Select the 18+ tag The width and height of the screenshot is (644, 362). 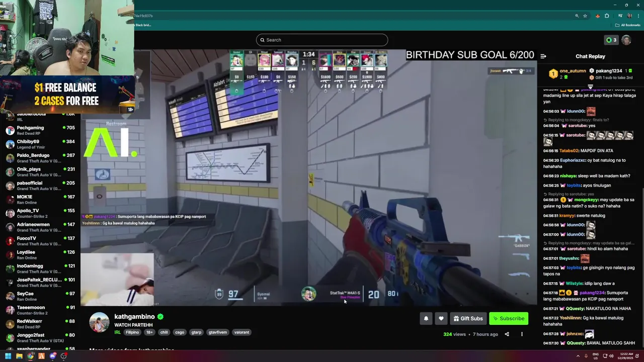149,332
